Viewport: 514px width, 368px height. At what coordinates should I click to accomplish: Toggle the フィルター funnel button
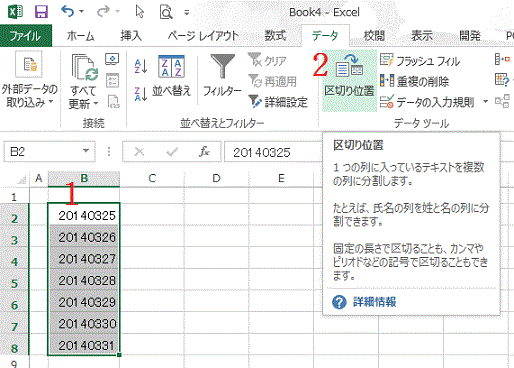222,76
